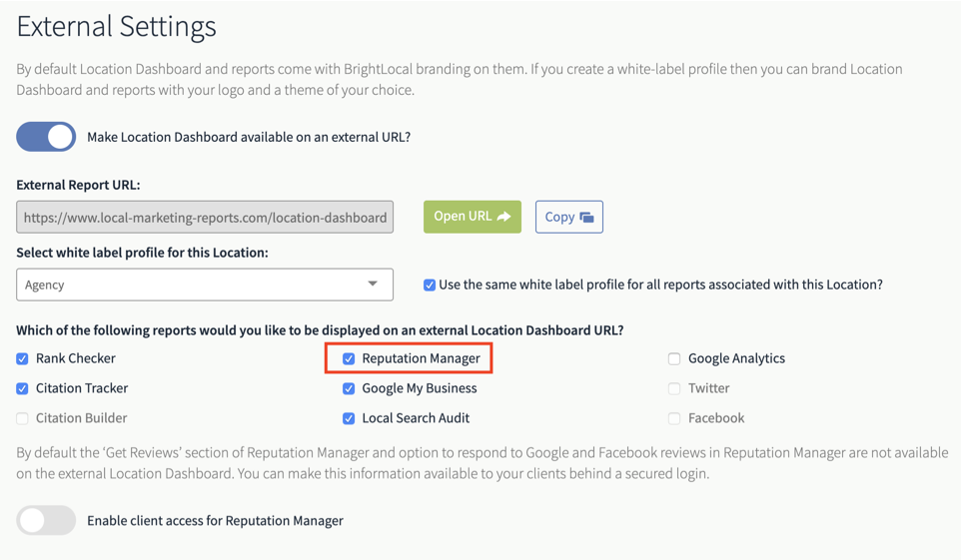
Task: Turn off the external URL Location Dashboard toggle
Action: [46, 137]
